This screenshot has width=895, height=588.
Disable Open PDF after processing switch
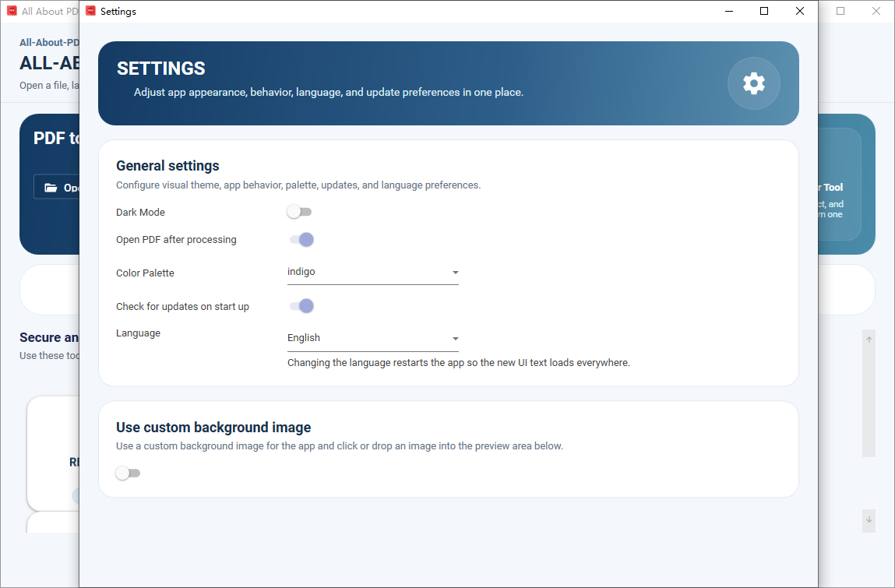tap(301, 239)
